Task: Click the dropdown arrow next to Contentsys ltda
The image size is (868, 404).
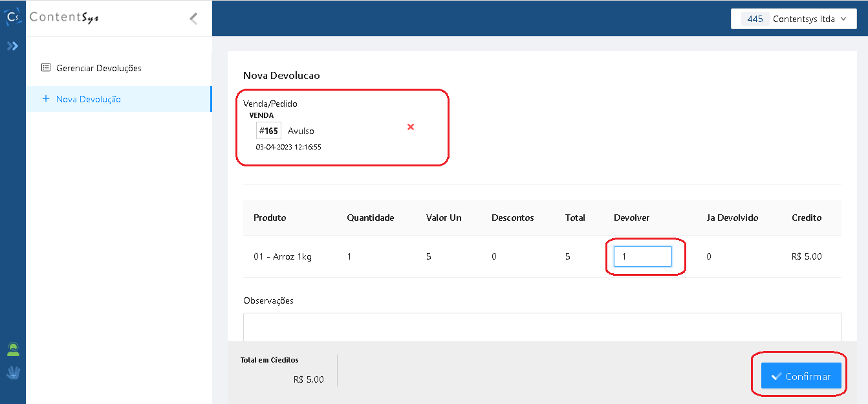Action: (843, 19)
